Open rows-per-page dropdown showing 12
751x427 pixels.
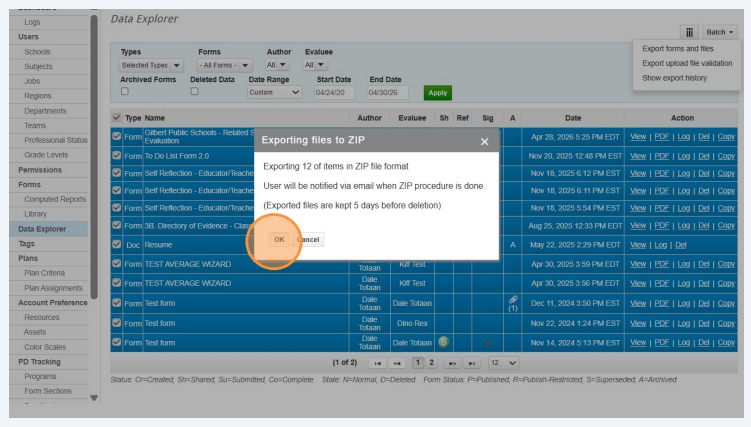coord(504,363)
